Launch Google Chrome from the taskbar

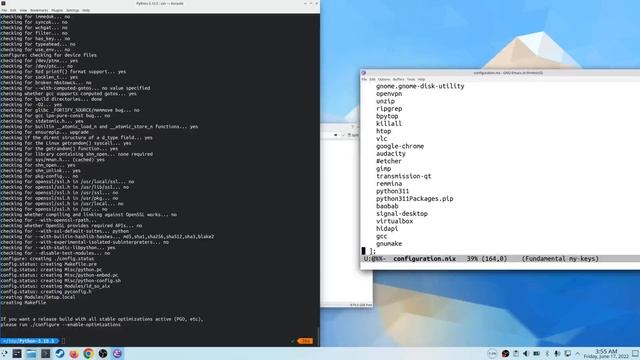(88, 353)
